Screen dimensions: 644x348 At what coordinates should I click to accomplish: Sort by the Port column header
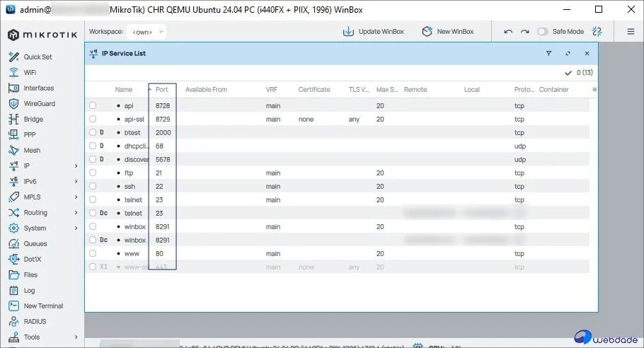point(162,90)
